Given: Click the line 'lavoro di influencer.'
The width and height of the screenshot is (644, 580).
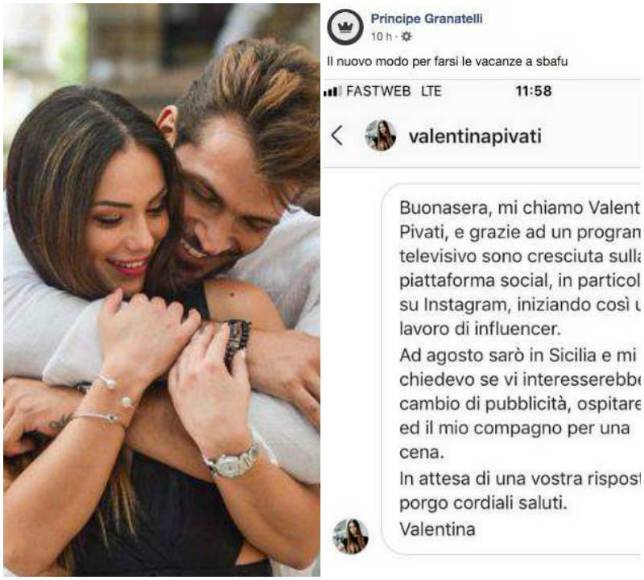Looking at the screenshot, I should (480, 329).
